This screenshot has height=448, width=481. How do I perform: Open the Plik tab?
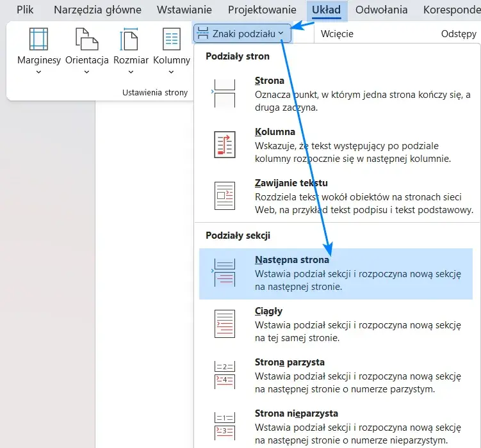(x=25, y=10)
